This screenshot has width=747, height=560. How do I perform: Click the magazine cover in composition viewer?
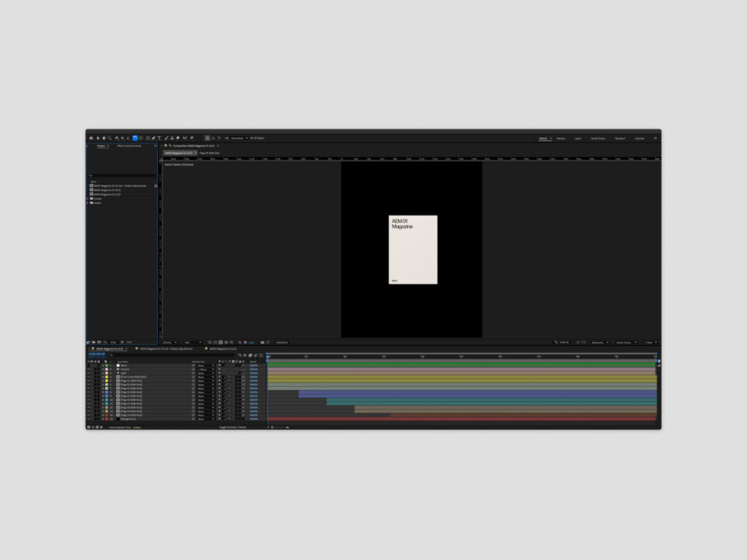coord(413,250)
